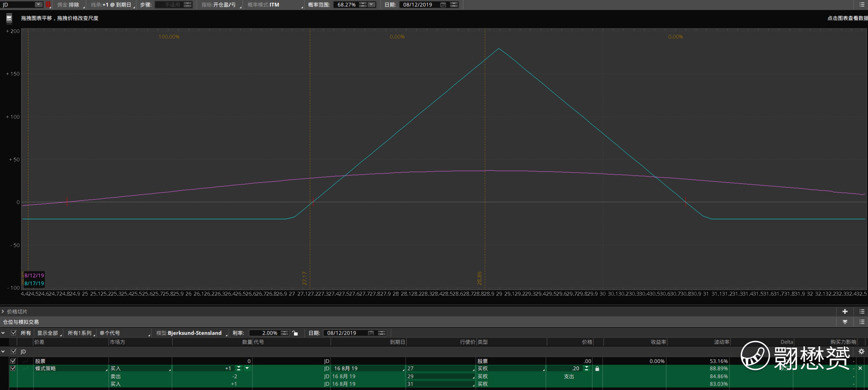Click the red alert indicator beside JD symbol

point(48,5)
